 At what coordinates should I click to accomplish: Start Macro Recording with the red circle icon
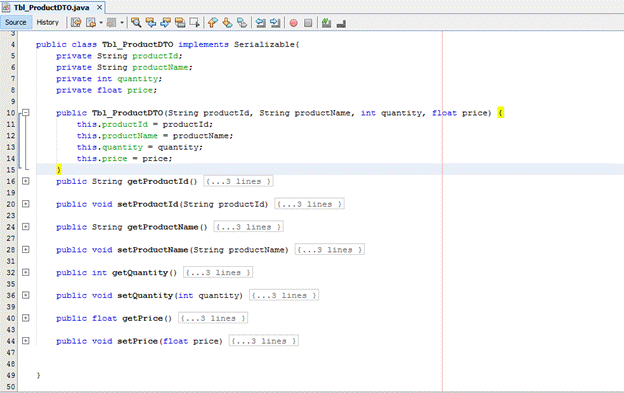point(293,23)
